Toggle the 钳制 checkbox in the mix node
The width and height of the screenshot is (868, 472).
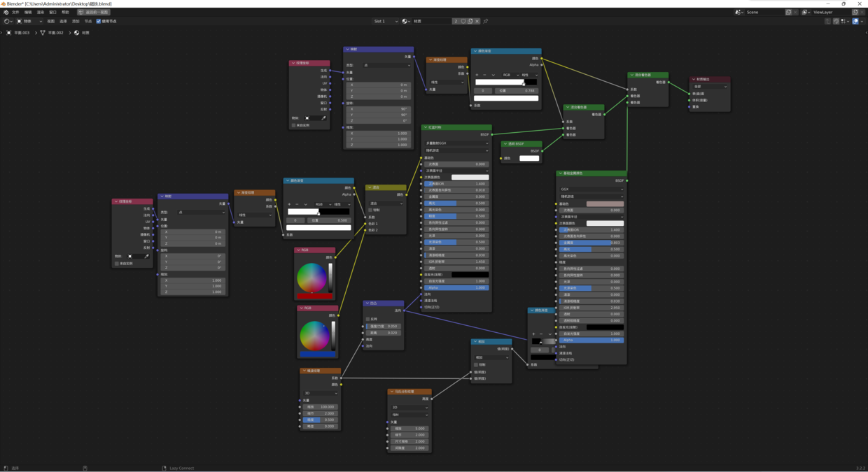[370, 210]
